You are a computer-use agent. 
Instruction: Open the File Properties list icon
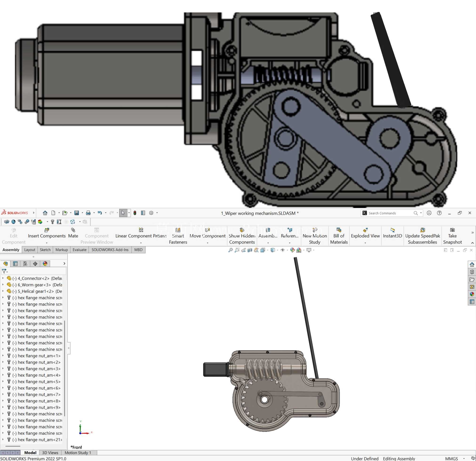(x=143, y=213)
